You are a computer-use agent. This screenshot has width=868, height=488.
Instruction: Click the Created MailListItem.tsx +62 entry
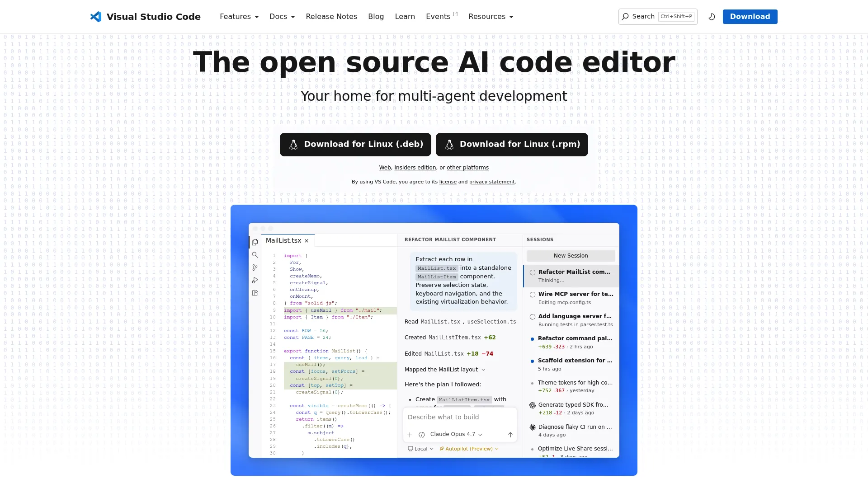pos(450,338)
